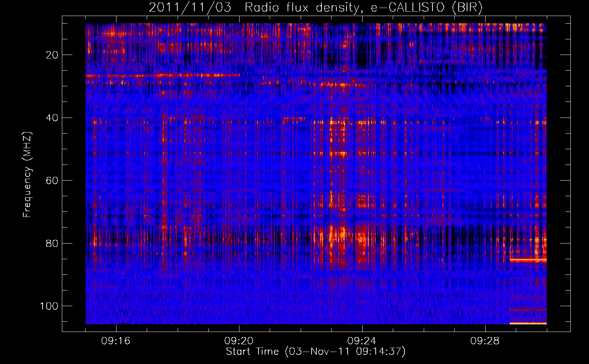Click the "20" frequency tick label

coord(52,55)
